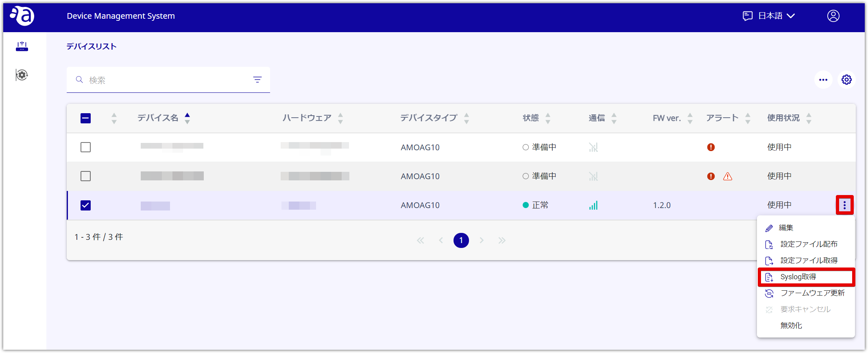The image size is (868, 353).
Task: Choose 設定ファイル配布 menu item
Action: click(x=805, y=244)
